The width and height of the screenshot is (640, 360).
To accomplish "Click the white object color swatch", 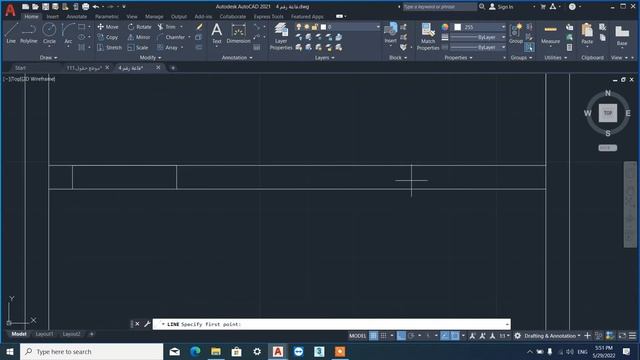I will 458,27.
